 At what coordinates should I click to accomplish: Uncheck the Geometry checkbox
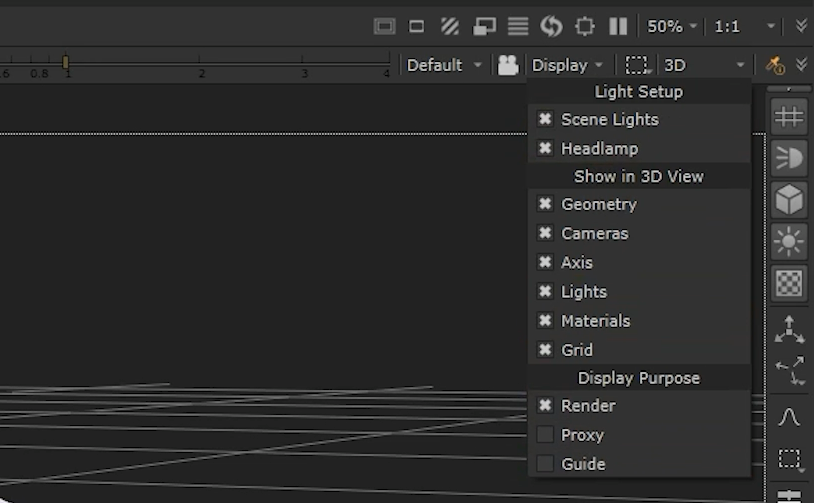click(x=545, y=203)
